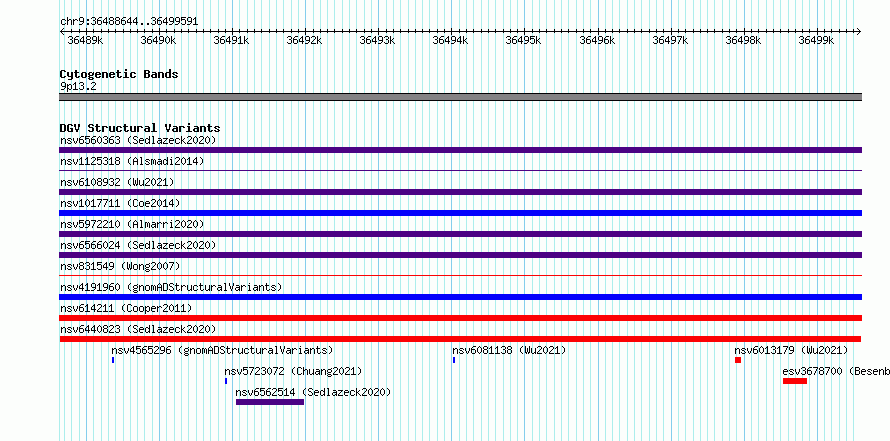
Task: Select the nsv6108932 purple bar
Action: (460, 192)
